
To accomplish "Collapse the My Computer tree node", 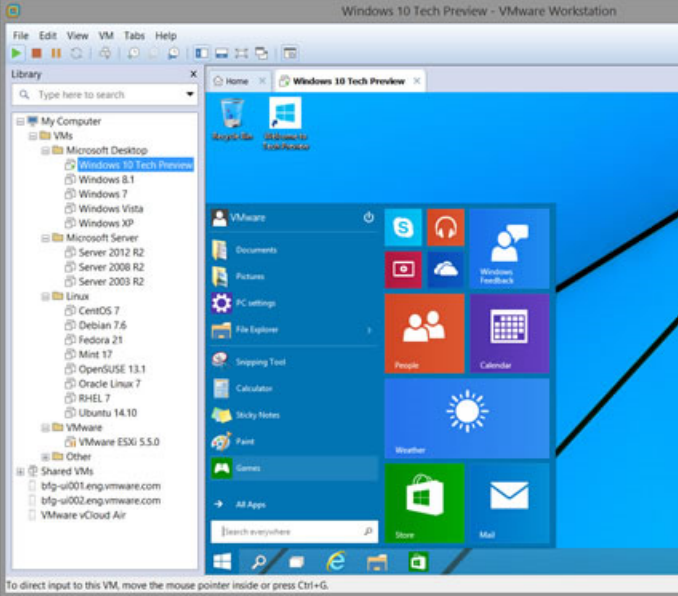I will tap(20, 122).
